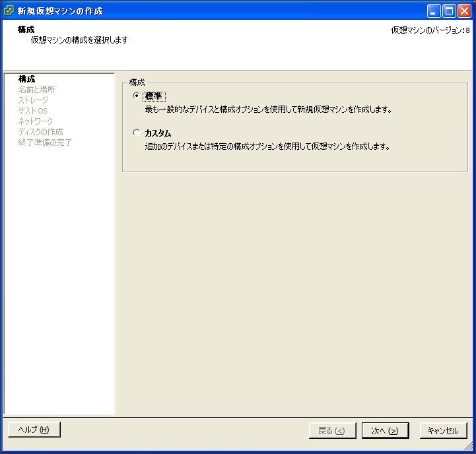Select 構成 step in the wizard sidebar
476x454 pixels.
pos(26,79)
